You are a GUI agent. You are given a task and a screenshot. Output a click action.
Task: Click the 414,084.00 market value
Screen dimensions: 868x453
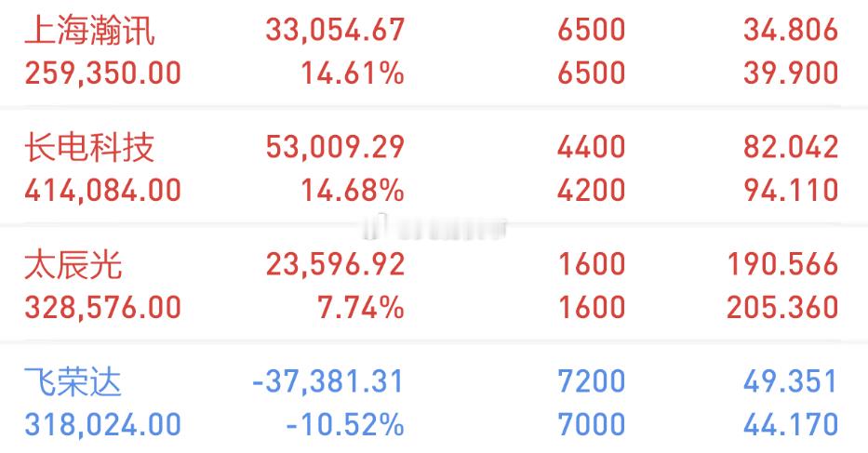point(103,191)
